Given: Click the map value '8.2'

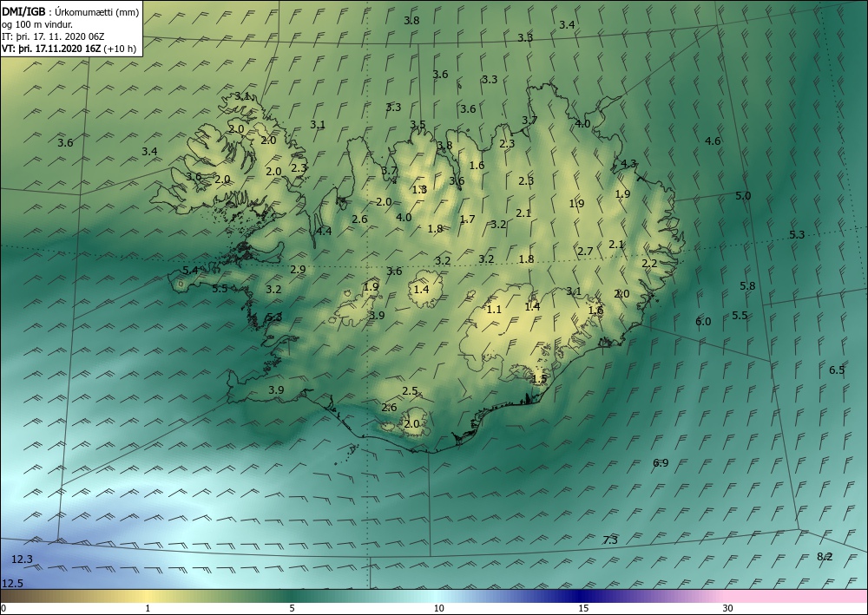Looking at the screenshot, I should click(825, 556).
